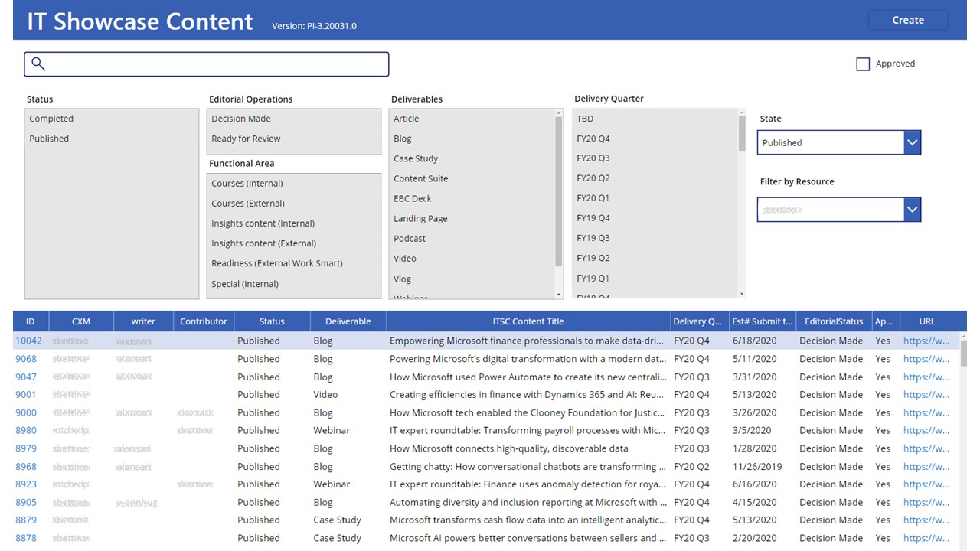The image size is (980, 551).
Task: Select FY20 Q3 delivery quarter
Action: 593,158
